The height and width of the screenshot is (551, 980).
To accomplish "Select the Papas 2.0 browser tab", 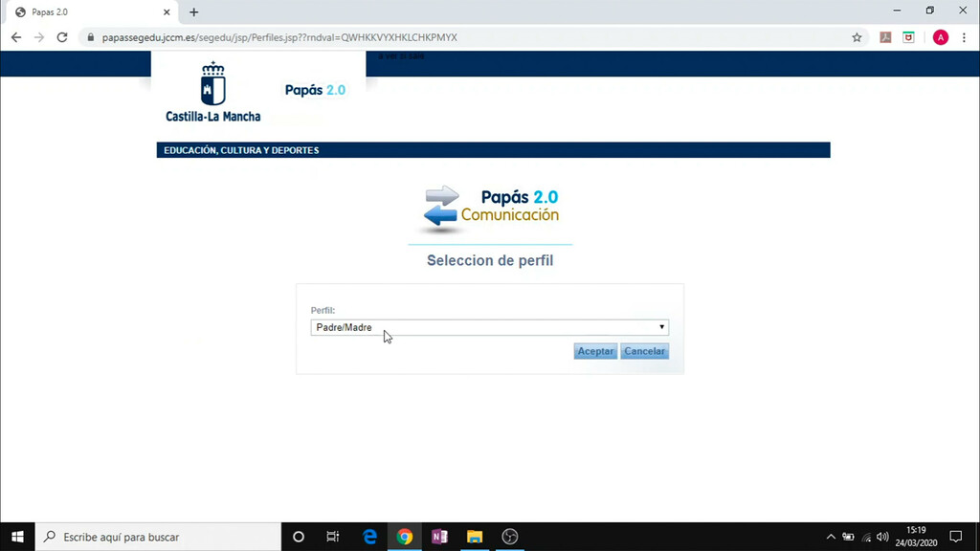I will coord(91,12).
